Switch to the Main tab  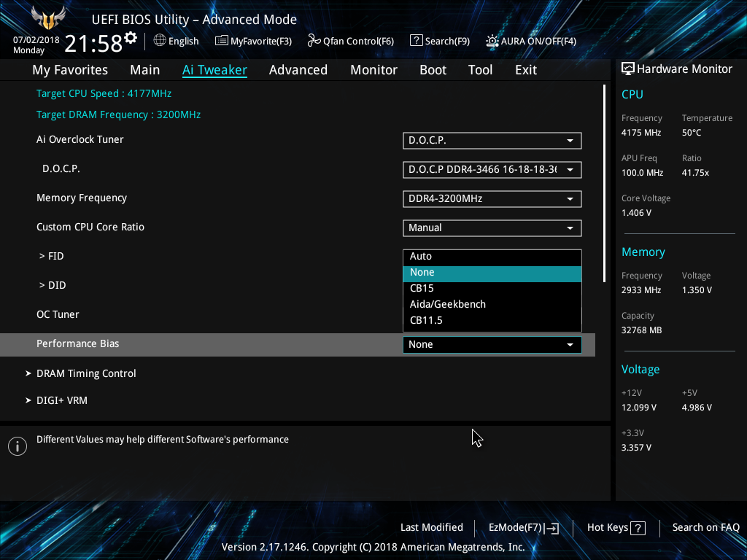click(145, 70)
